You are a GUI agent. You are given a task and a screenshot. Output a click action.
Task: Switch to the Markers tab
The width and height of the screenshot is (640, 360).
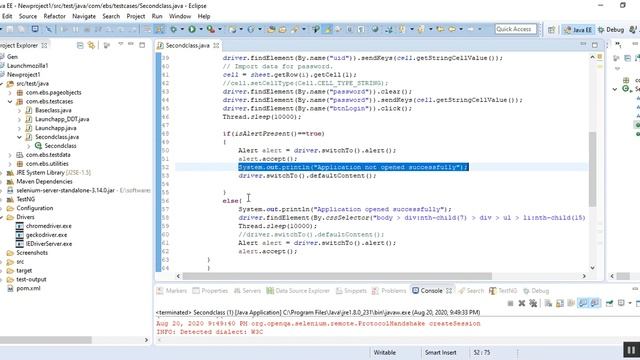(172, 291)
